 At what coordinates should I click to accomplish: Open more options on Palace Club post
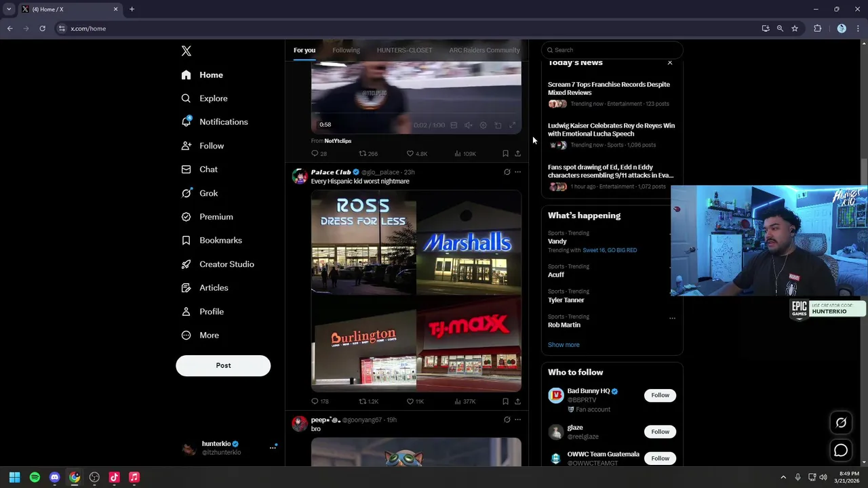pyautogui.click(x=517, y=172)
